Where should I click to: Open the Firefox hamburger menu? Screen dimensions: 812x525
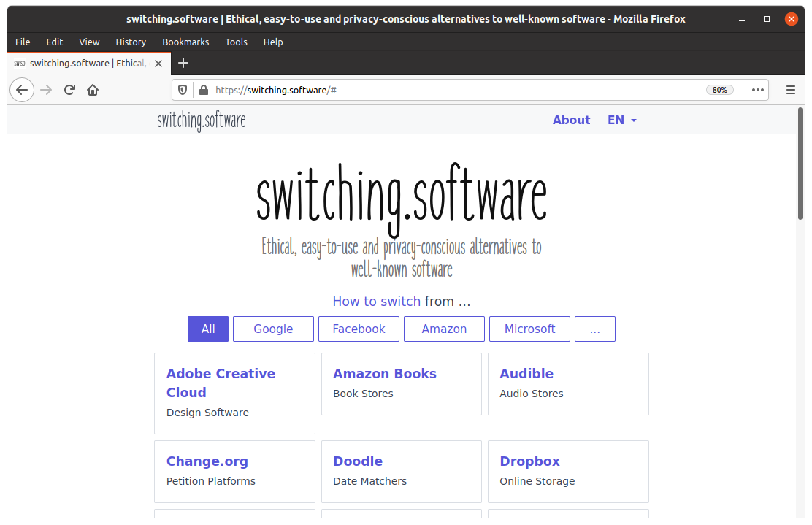pos(790,90)
